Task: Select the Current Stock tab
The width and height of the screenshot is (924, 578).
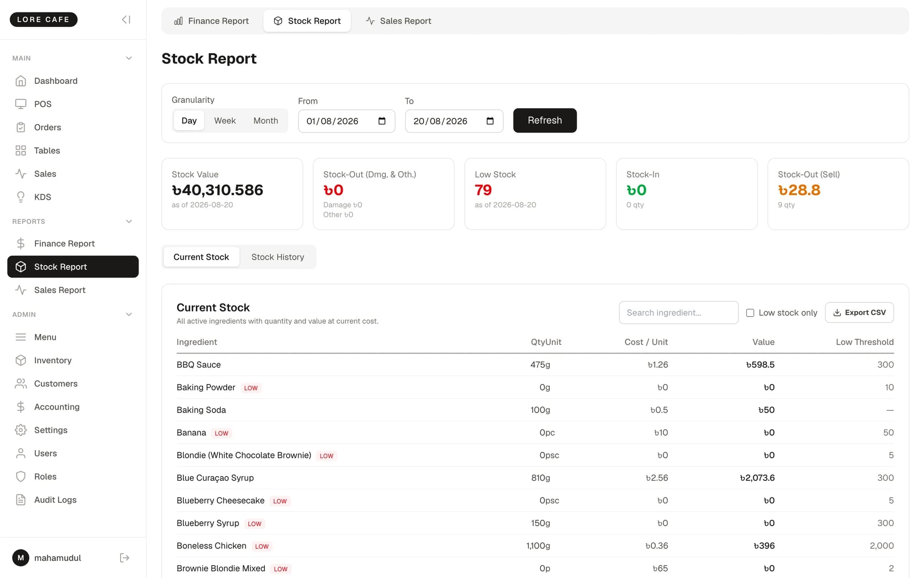Action: click(x=201, y=257)
